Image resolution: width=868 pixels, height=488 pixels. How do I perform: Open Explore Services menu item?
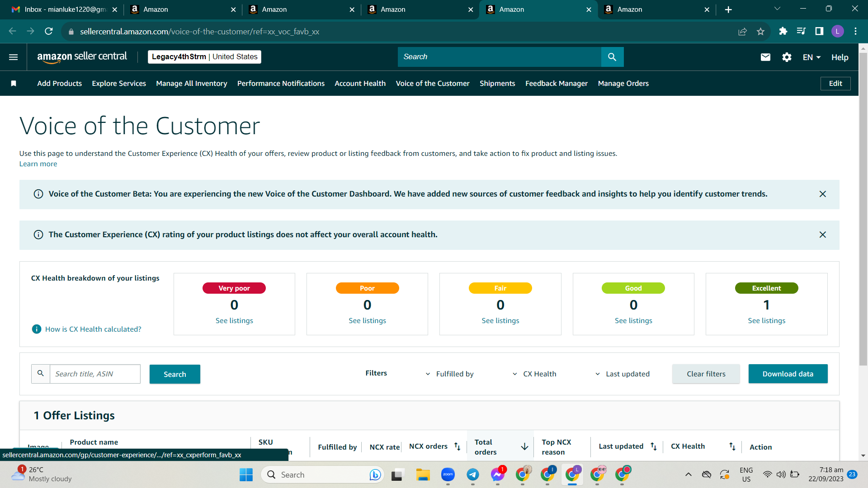[x=119, y=84]
